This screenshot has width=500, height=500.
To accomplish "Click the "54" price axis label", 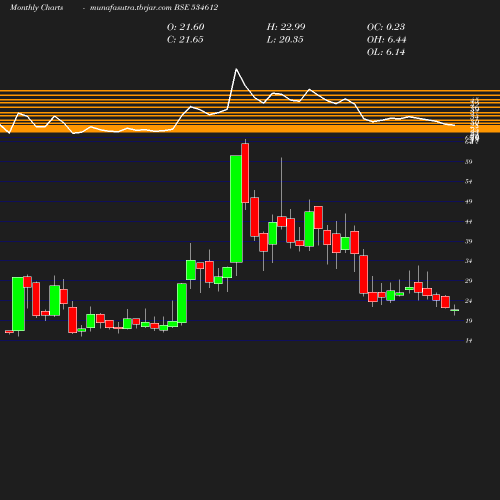I will point(469,182).
